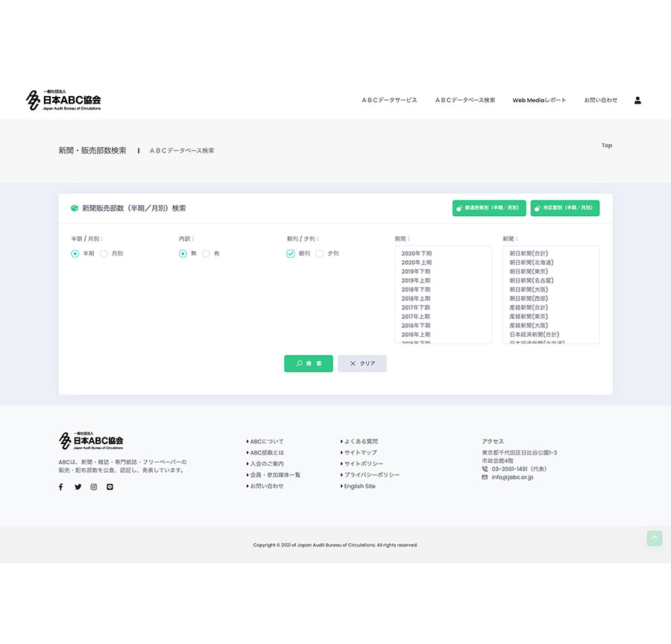Viewport: 671px width, 644px height.
Task: Check the 夕刊 checkbox
Action: click(x=319, y=253)
